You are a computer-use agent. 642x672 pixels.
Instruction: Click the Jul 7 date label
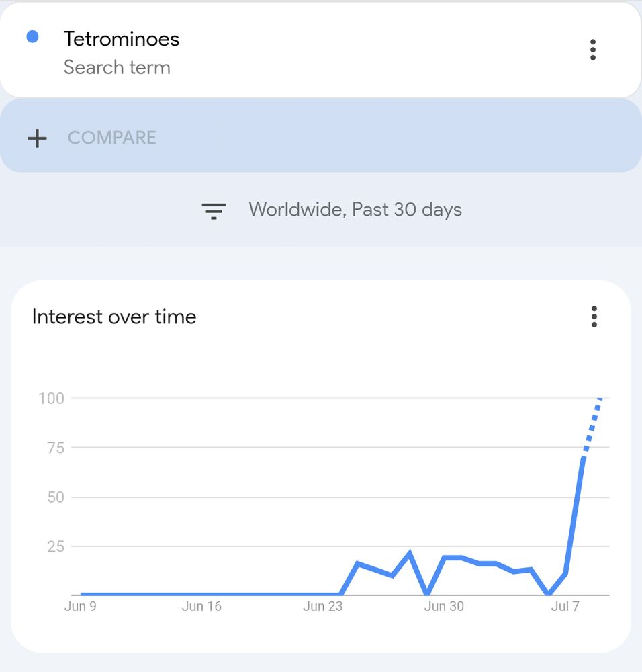565,606
